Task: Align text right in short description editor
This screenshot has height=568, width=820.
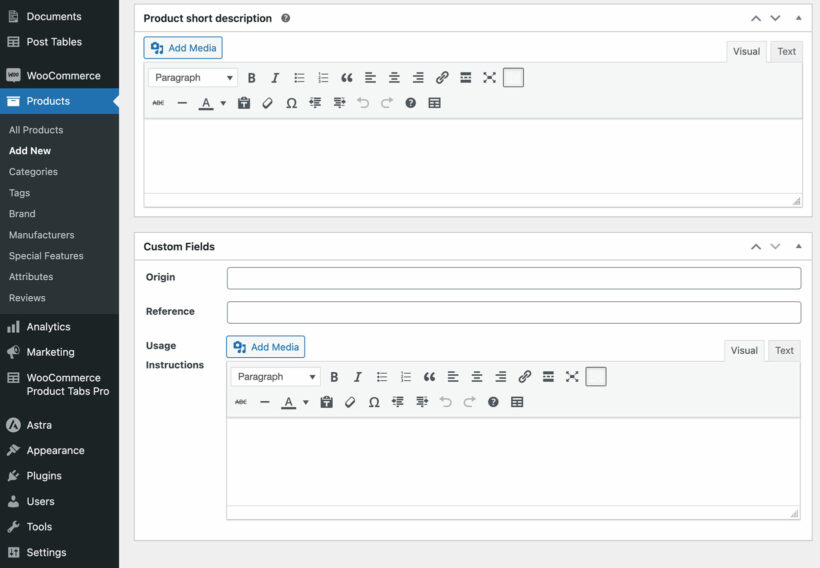Action: [418, 78]
